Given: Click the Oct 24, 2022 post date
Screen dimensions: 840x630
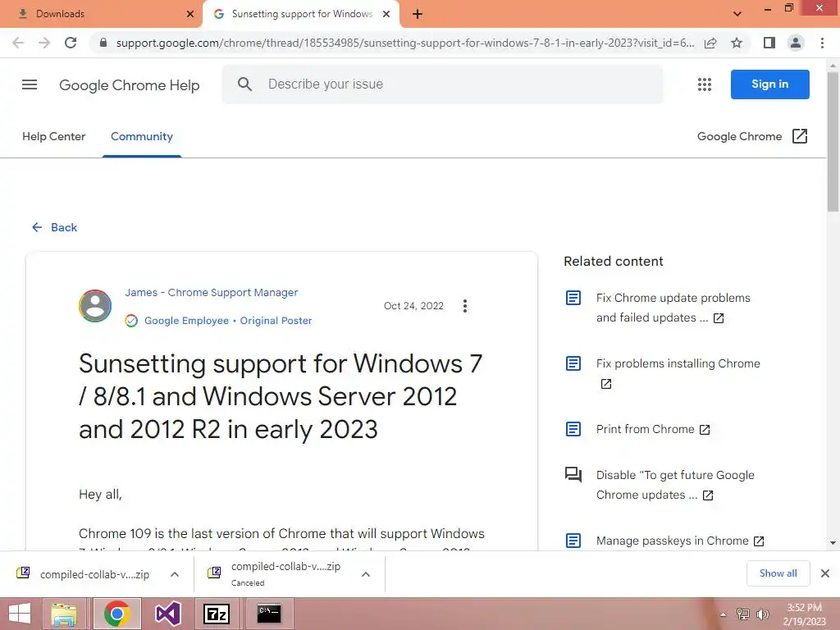Looking at the screenshot, I should tap(413, 306).
